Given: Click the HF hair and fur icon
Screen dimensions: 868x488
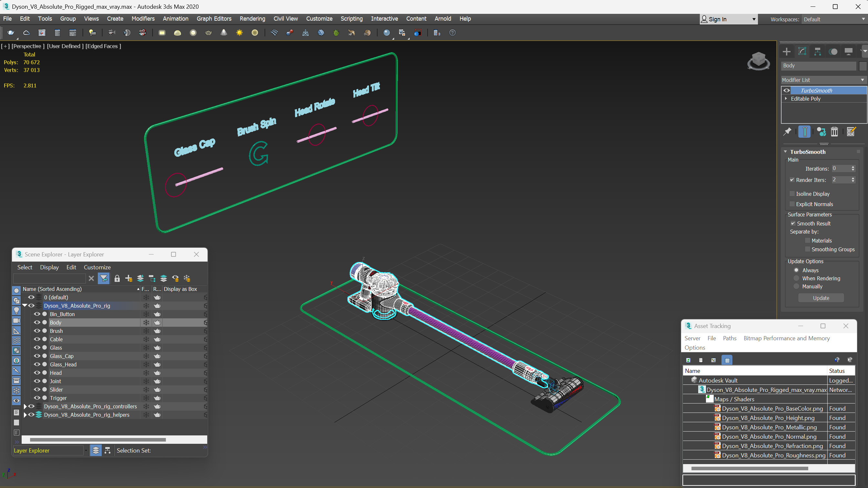Looking at the screenshot, I should [x=352, y=33].
